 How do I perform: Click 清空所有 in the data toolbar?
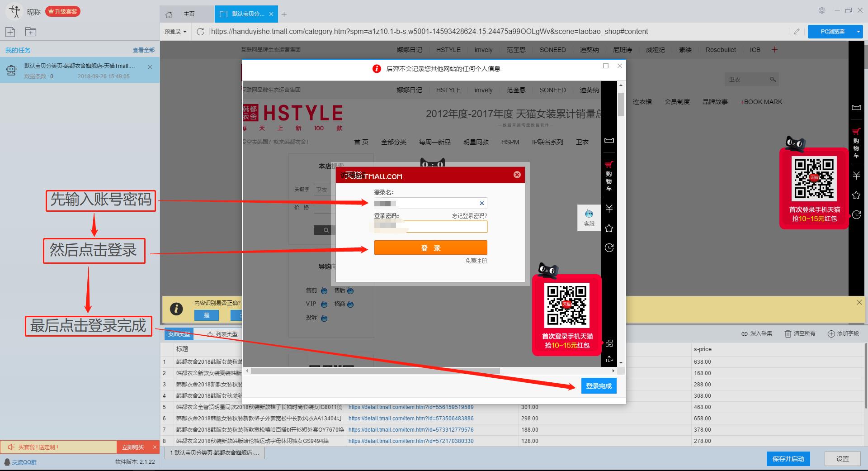click(800, 333)
